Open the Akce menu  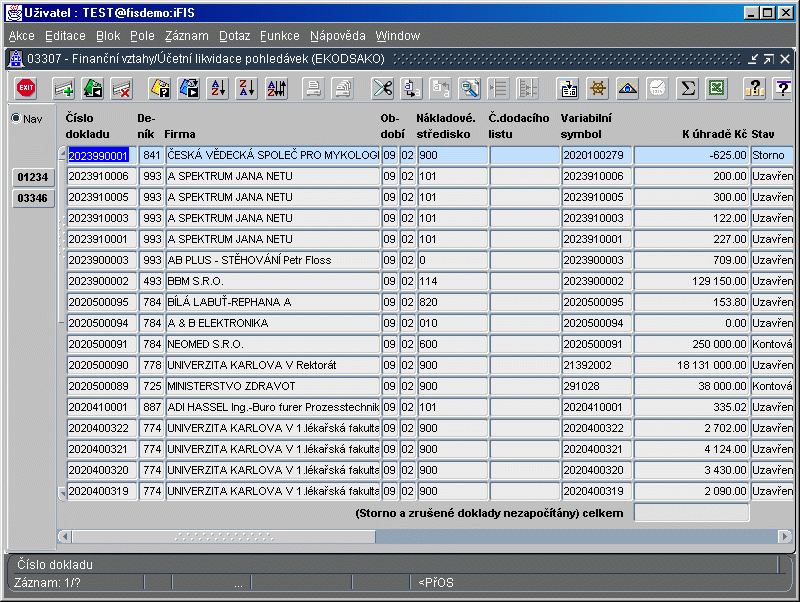tap(21, 36)
